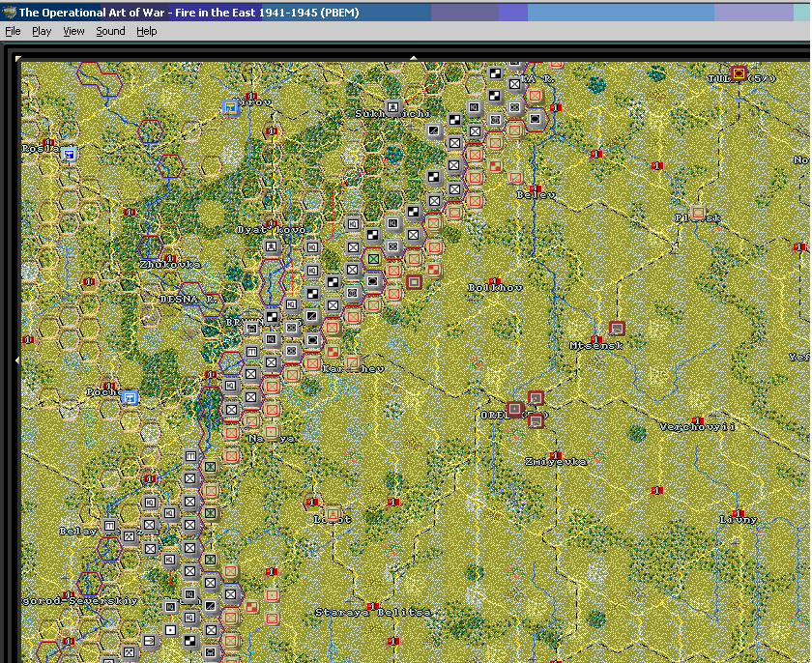Select the northernmost dark red unit at Orel

pyautogui.click(x=536, y=398)
